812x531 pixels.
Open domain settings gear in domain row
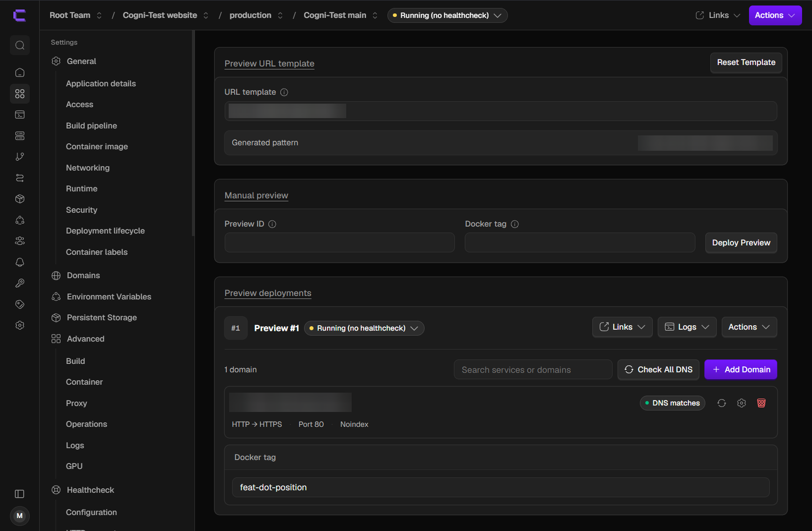[741, 403]
